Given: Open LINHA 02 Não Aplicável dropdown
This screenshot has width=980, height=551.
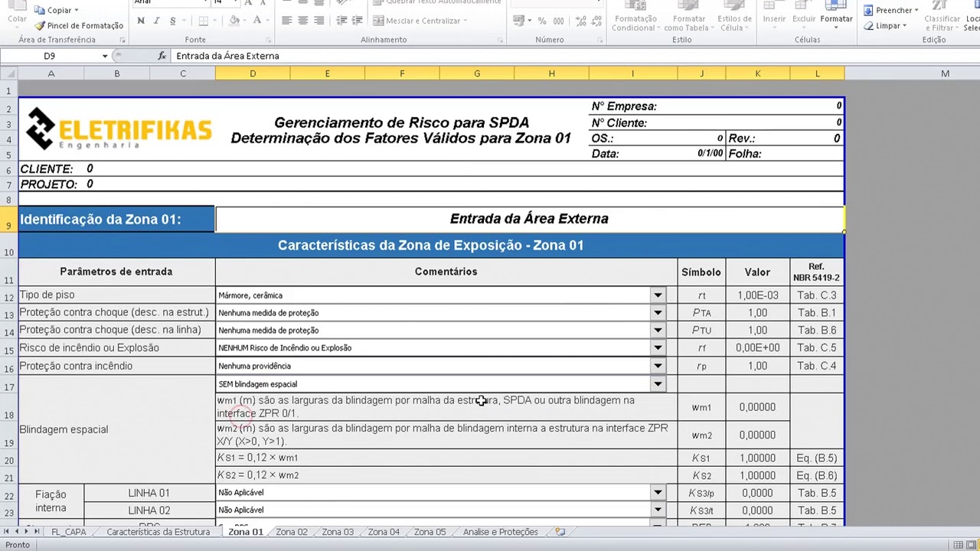Looking at the screenshot, I should click(658, 510).
